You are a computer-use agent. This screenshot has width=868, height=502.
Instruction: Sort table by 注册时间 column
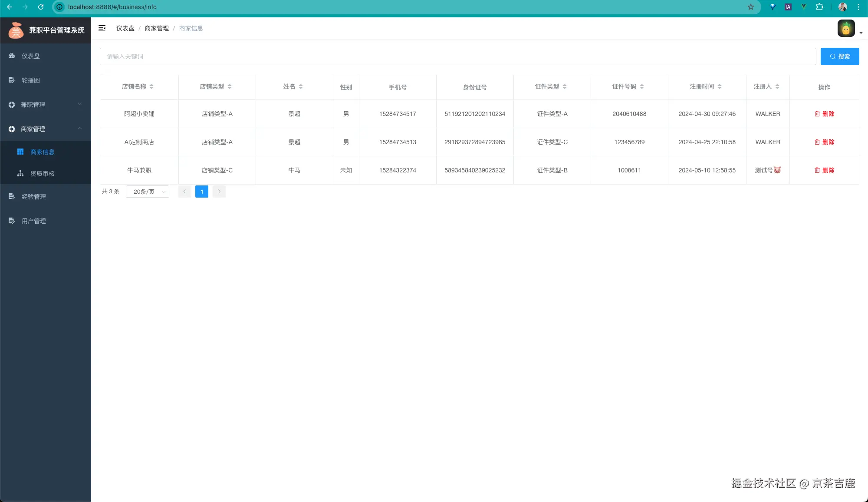tap(719, 87)
